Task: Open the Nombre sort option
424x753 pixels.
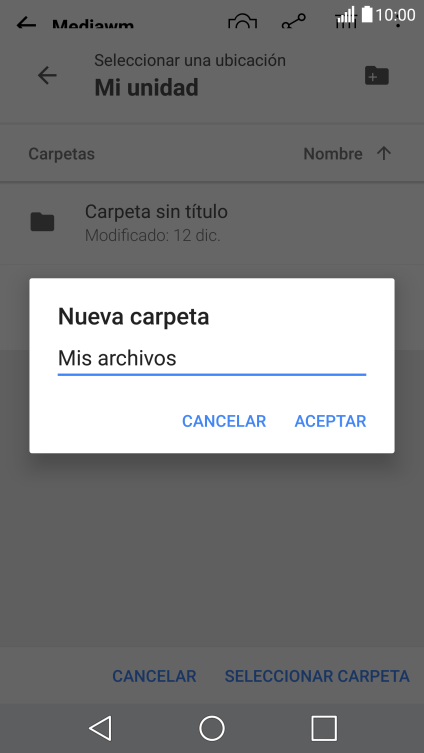Action: [333, 154]
